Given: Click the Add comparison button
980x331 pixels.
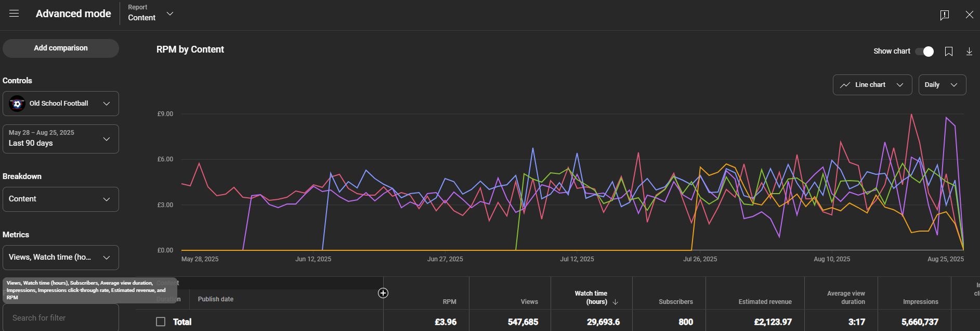Looking at the screenshot, I should (61, 48).
